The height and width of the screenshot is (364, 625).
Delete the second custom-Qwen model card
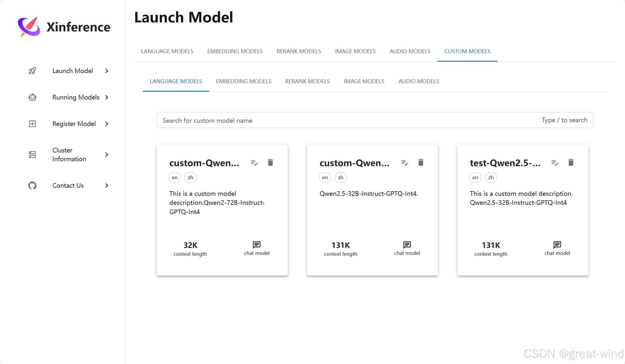pos(421,163)
